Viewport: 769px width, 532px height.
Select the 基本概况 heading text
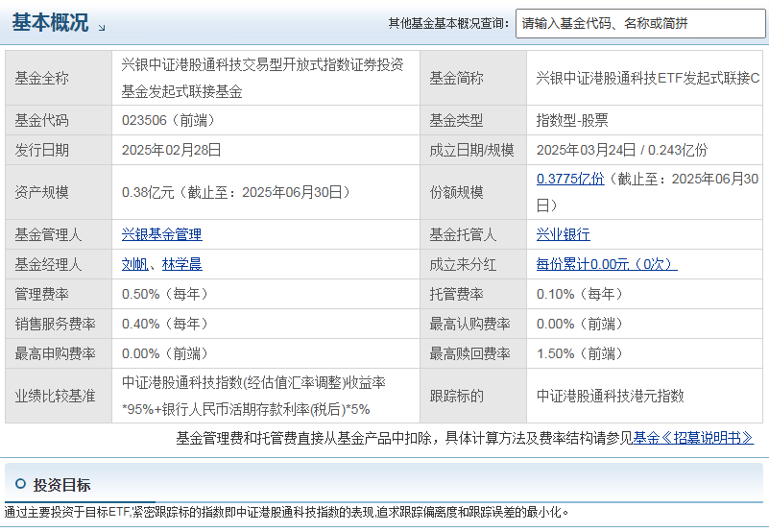tap(50, 23)
